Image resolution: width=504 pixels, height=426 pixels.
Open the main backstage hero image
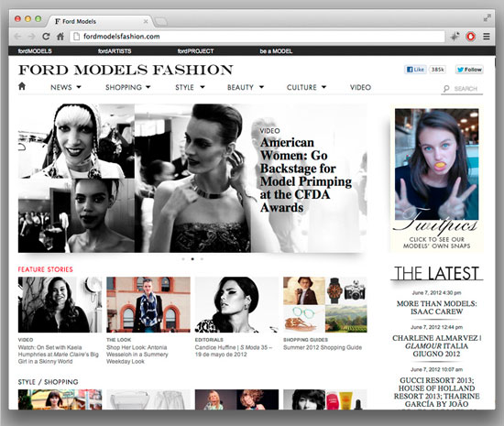pyautogui.click(x=192, y=178)
